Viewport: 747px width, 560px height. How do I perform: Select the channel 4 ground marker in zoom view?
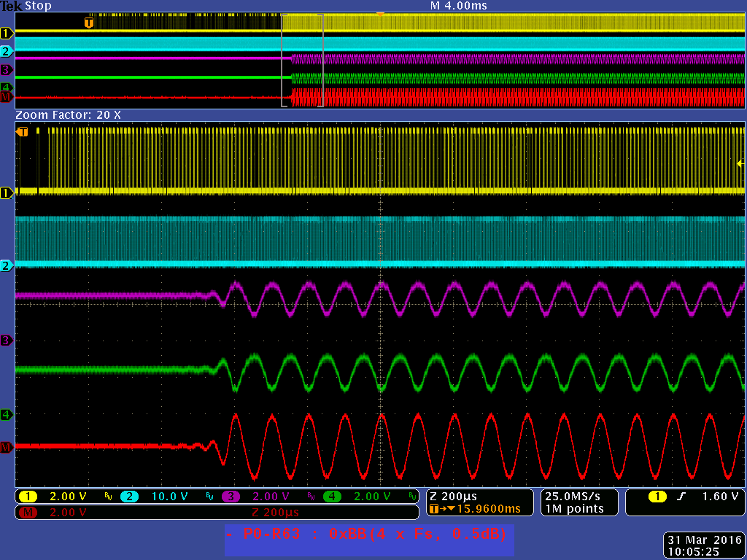[x=6, y=414]
